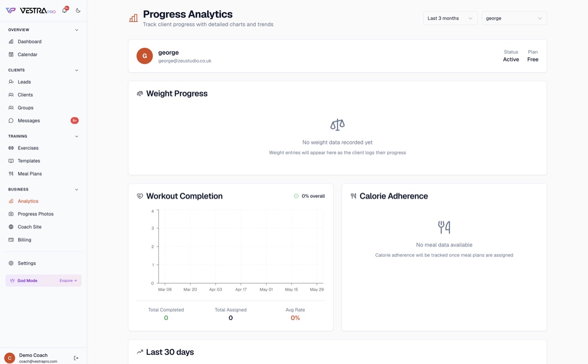This screenshot has height=364, width=588.
Task: Click the Progress Photos camera icon
Action: (x=11, y=214)
